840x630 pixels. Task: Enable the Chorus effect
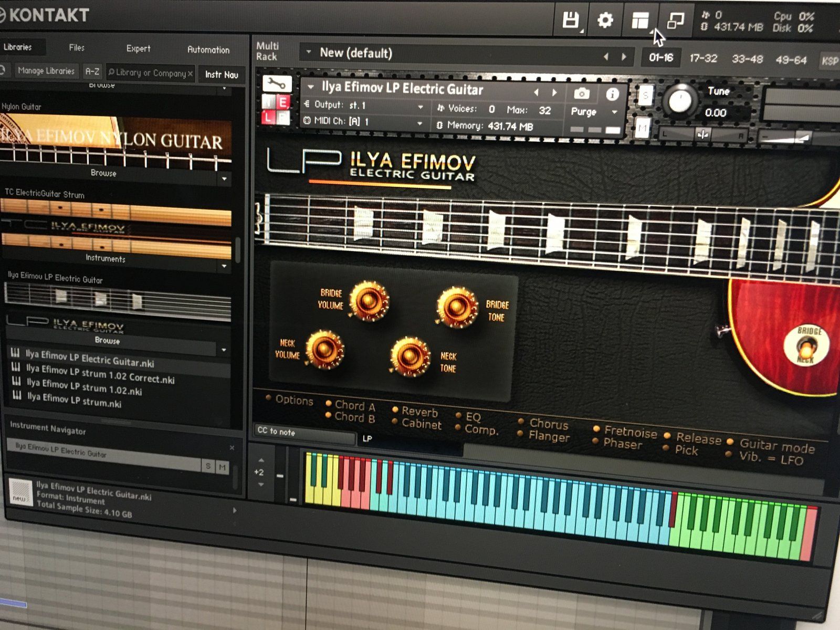point(543,423)
